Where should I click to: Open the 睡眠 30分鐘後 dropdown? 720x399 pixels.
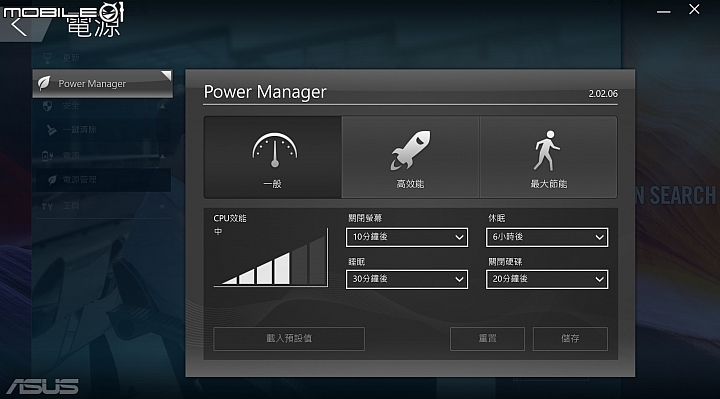pos(407,279)
